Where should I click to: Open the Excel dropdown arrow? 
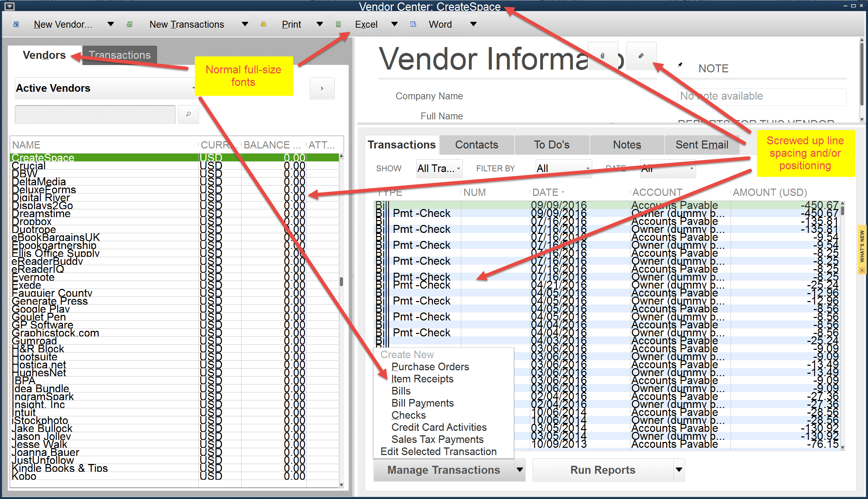click(x=394, y=24)
